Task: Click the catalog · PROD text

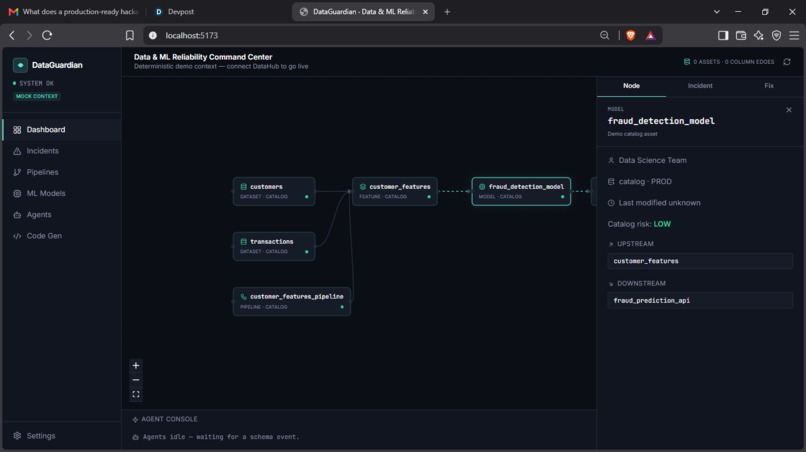Action: [x=645, y=182]
